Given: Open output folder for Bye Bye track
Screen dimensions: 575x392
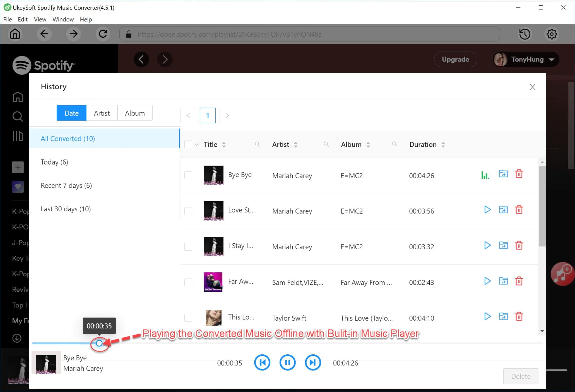Looking at the screenshot, I should point(503,174).
